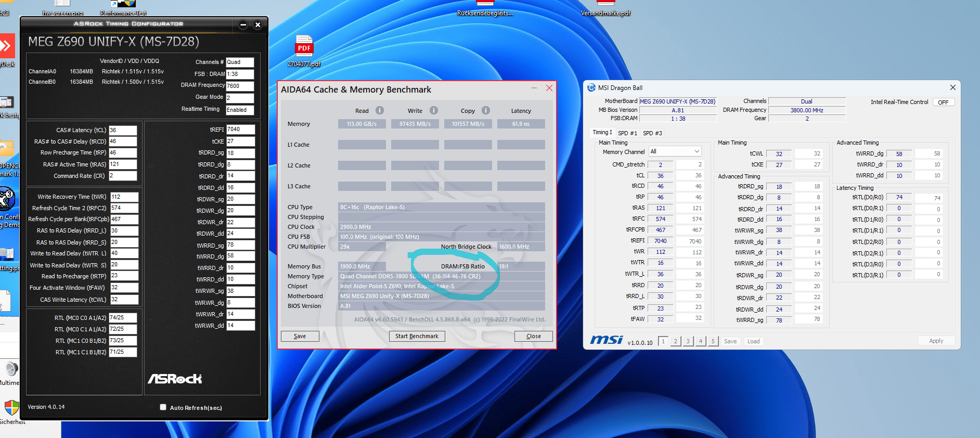Viewport: 980px width, 438px height.
Task: Click the Write Recovery Time (tWR) field
Action: (124, 197)
